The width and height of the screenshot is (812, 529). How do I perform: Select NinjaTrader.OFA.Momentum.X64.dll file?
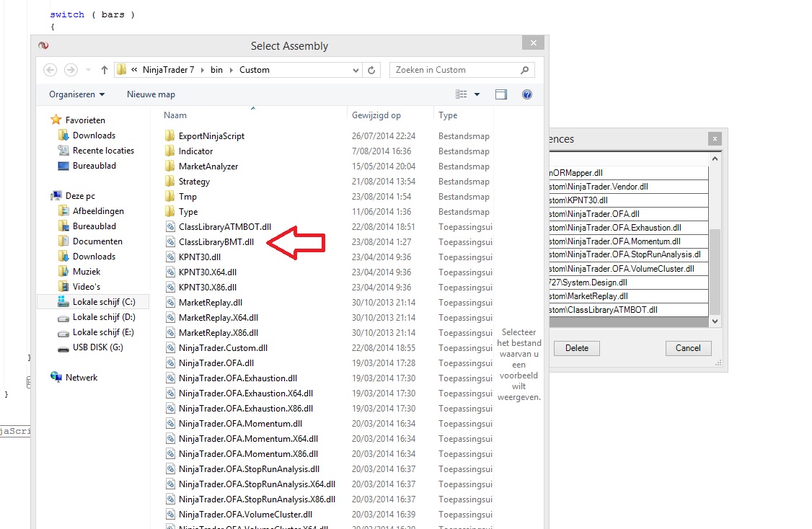[248, 439]
